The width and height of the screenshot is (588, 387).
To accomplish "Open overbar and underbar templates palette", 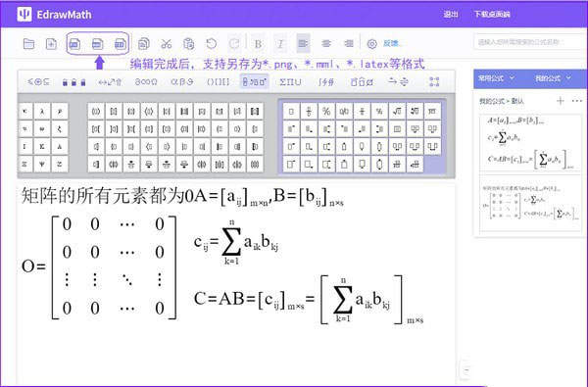I will pos(362,81).
